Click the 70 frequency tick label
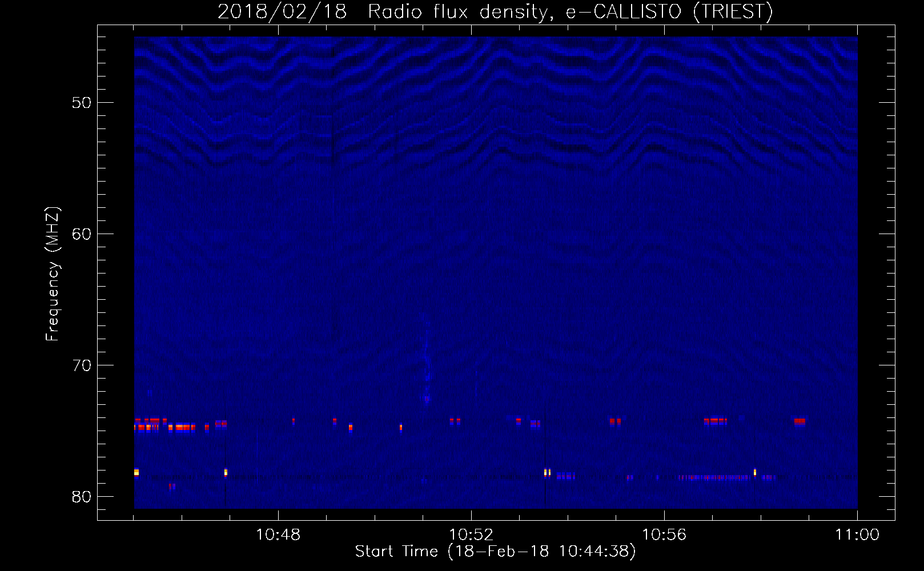The height and width of the screenshot is (571, 924). pyautogui.click(x=82, y=365)
